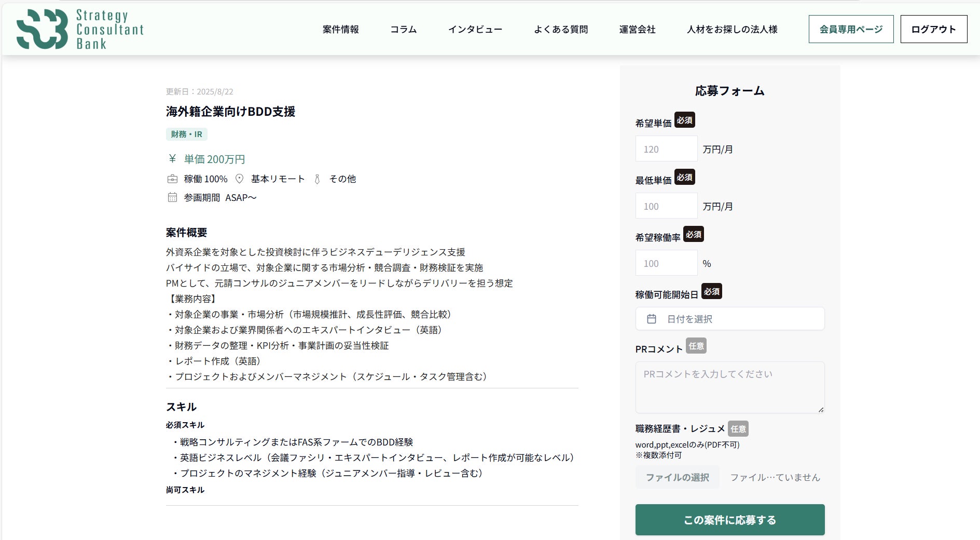Click the 尚可スキル subheading
The width and height of the screenshot is (980, 540).
185,490
